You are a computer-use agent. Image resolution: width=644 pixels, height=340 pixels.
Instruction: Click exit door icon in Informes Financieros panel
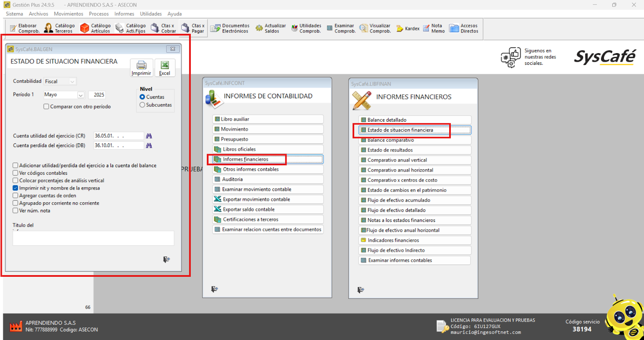pyautogui.click(x=361, y=290)
